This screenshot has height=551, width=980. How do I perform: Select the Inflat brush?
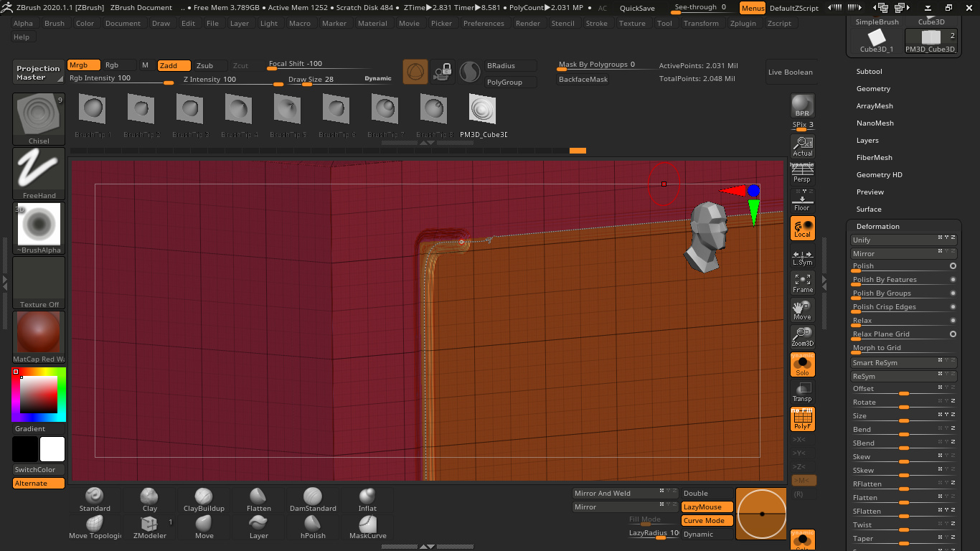click(367, 500)
